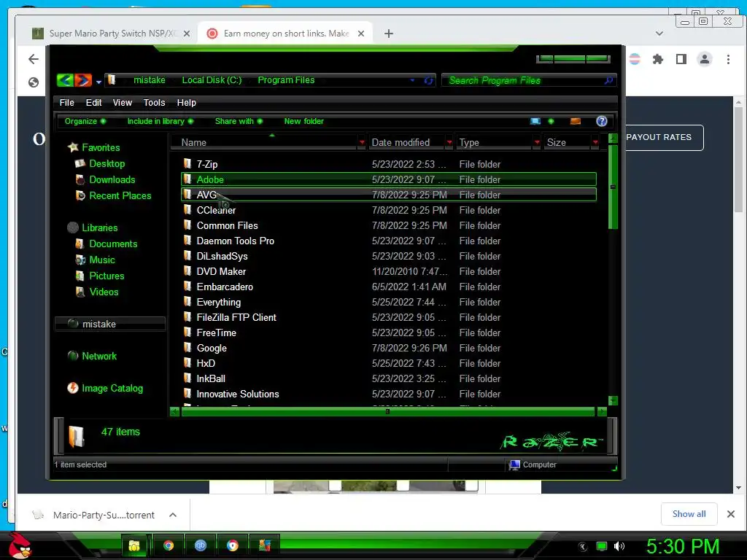Open the view options dropdown dot

tap(551, 121)
